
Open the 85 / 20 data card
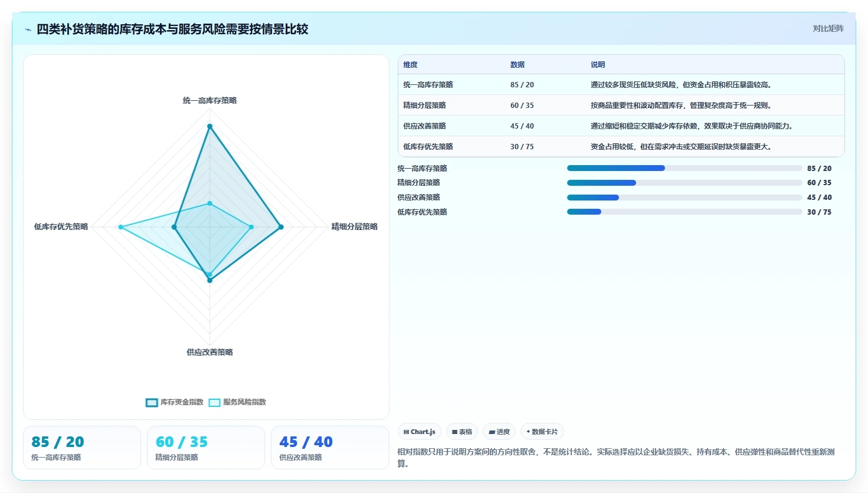(82, 448)
